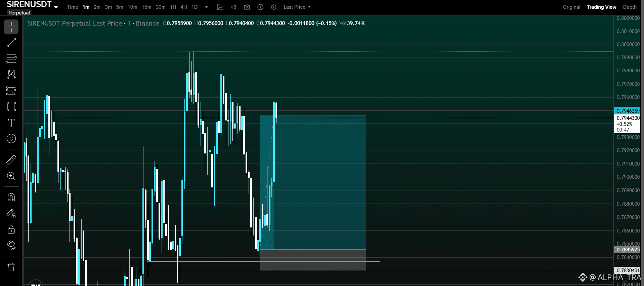Expand the SIRENUSDT symbol selector arrow
The width and height of the screenshot is (644, 286).
point(56,7)
